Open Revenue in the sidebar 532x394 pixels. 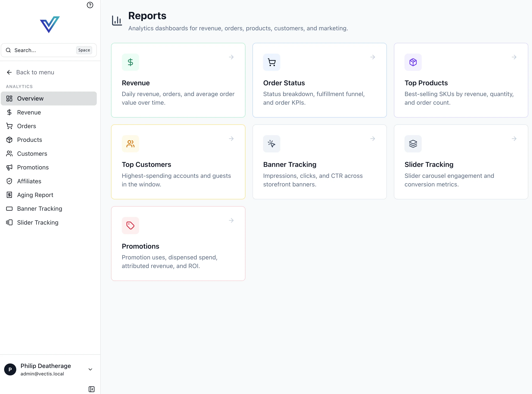(49, 112)
